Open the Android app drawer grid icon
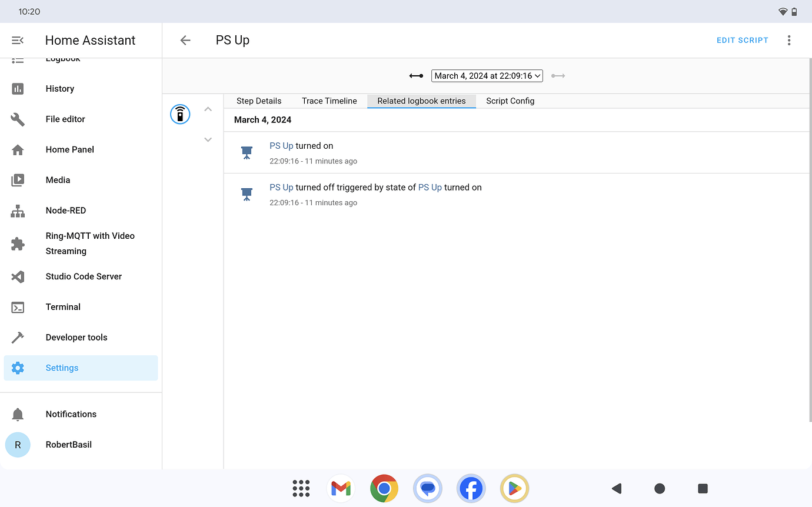 tap(301, 488)
